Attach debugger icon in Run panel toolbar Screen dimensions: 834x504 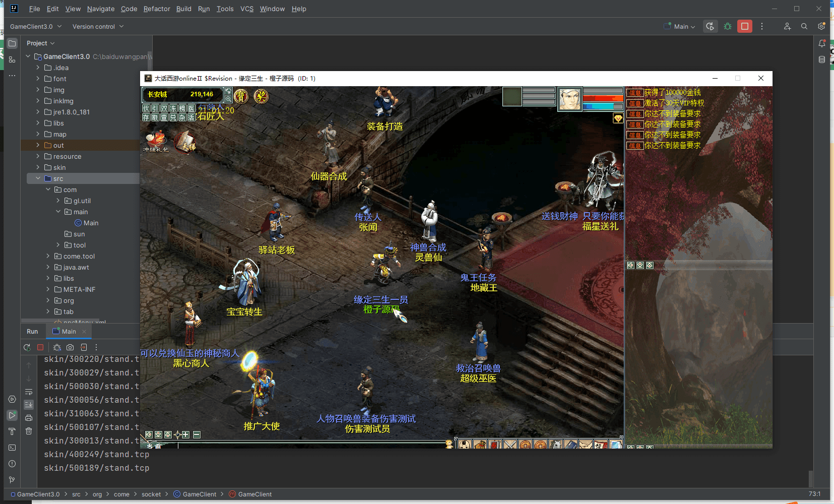click(57, 347)
